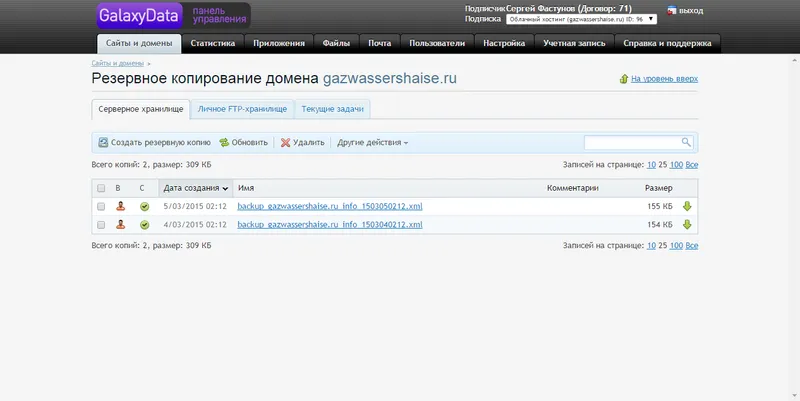The height and width of the screenshot is (401, 800).
Task: Click the green status check in the 4/03/2015 row
Action: [144, 225]
